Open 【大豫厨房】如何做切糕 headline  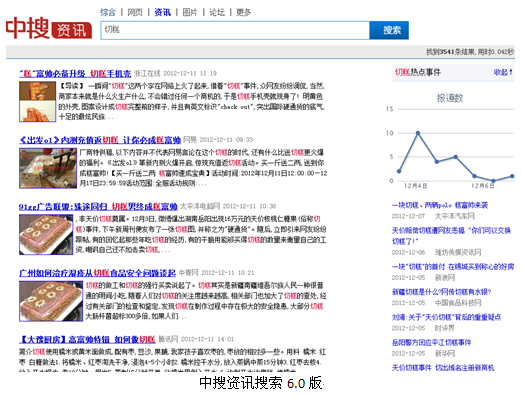pos(87,340)
